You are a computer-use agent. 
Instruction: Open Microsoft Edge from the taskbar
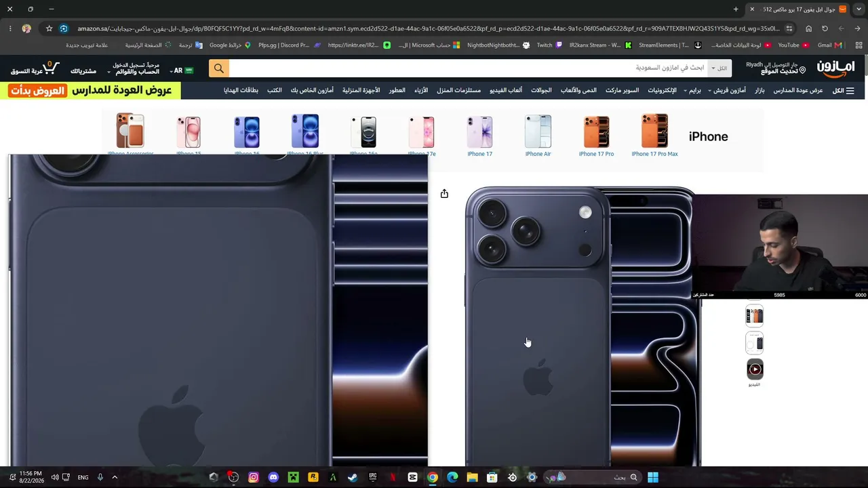click(452, 477)
